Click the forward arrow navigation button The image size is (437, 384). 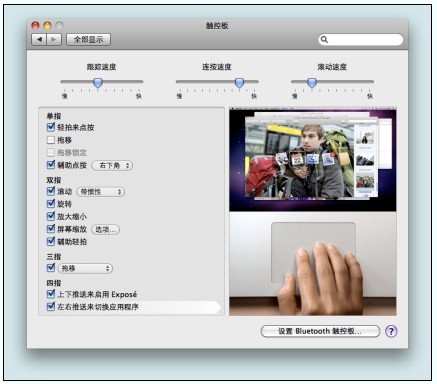(54, 40)
